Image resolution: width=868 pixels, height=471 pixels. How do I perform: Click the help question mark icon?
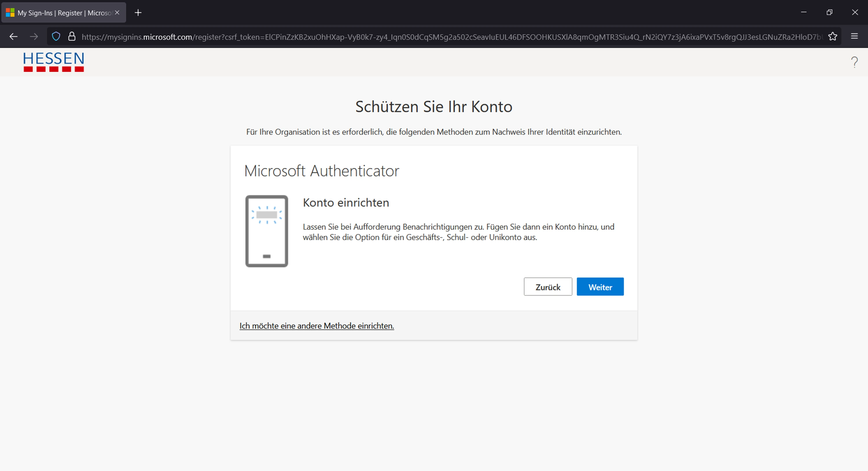pyautogui.click(x=854, y=62)
